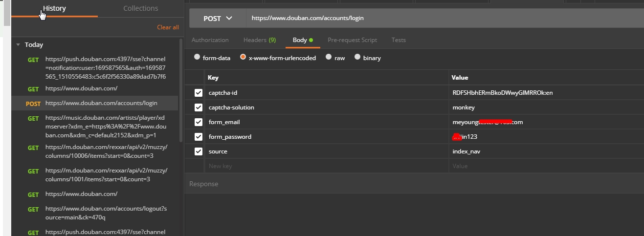
Task: Click the captcha-solution key cell
Action: pos(327,107)
